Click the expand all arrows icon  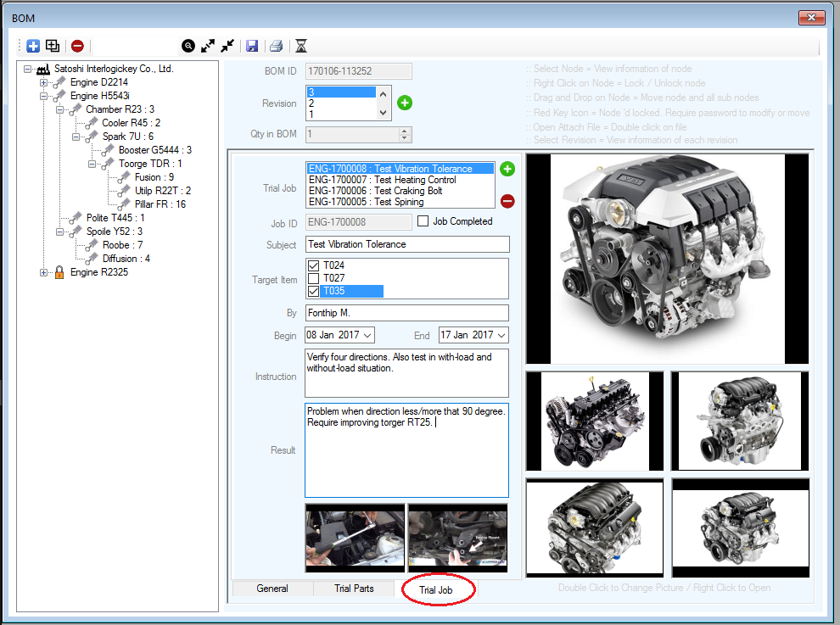click(x=208, y=47)
